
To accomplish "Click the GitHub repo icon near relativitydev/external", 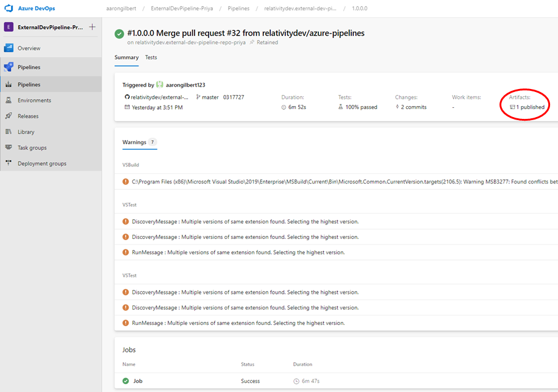I will (x=127, y=97).
